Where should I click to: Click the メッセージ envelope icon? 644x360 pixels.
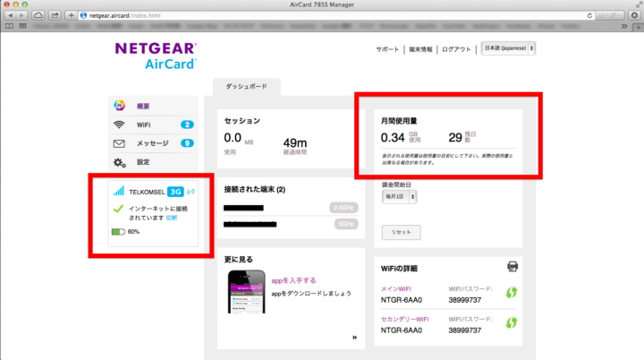pyautogui.click(x=119, y=143)
